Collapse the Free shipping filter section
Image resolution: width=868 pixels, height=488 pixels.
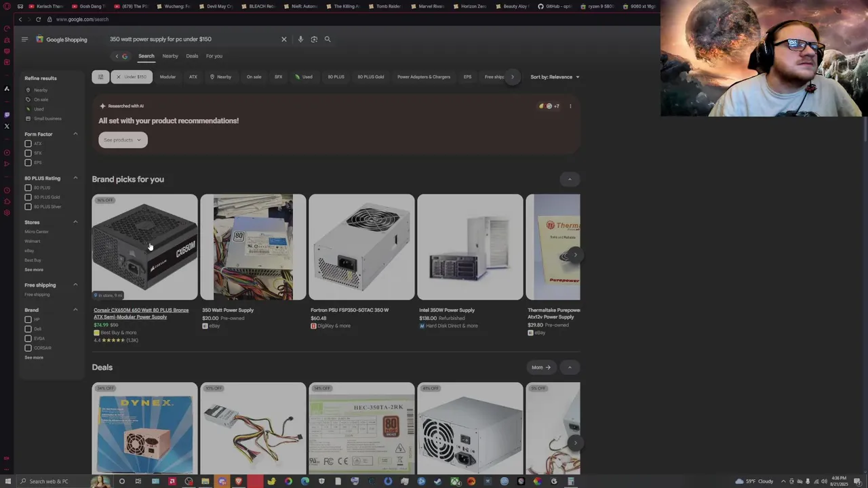click(x=75, y=285)
